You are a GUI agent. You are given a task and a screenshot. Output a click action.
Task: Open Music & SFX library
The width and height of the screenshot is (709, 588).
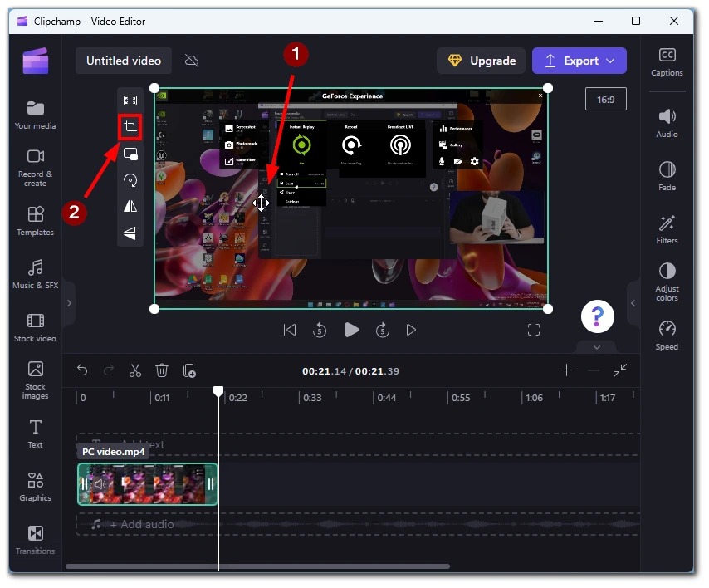click(35, 274)
